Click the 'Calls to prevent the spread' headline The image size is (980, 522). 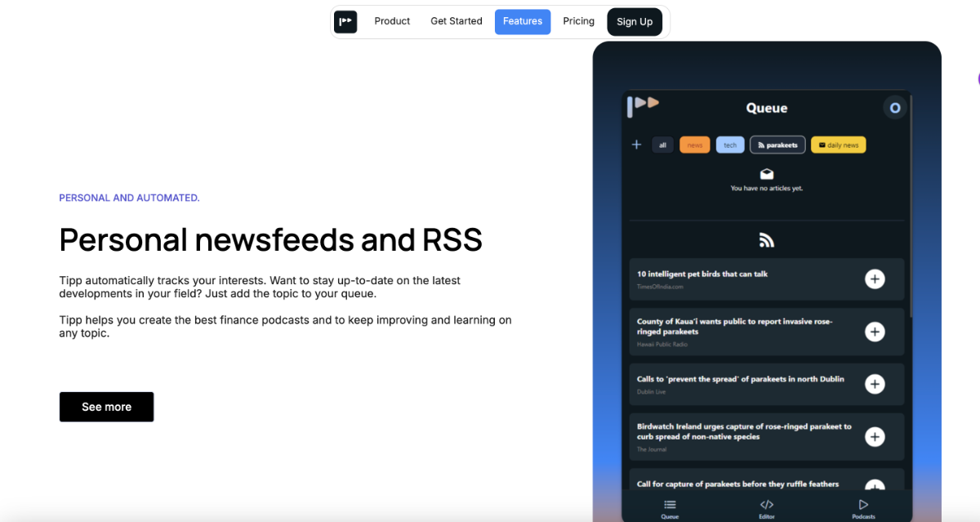pos(741,379)
